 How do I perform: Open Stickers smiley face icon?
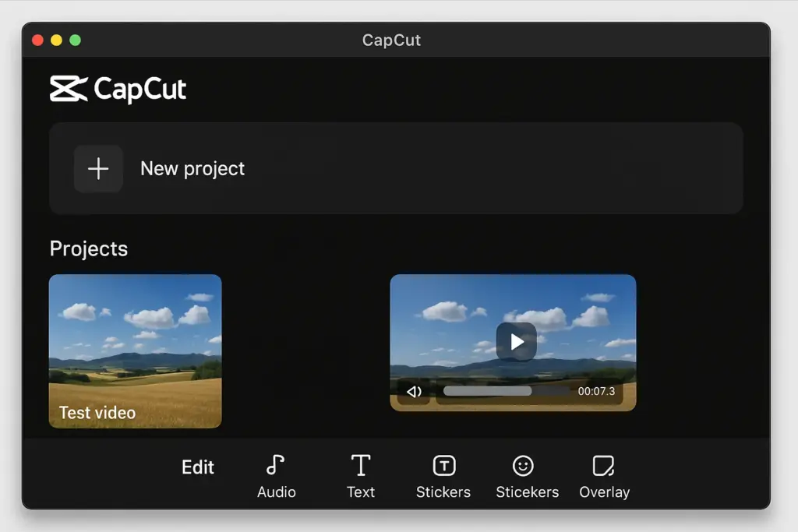click(523, 465)
